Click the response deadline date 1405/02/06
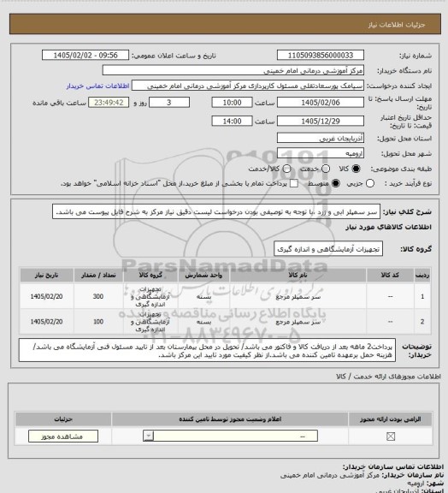448x493 pixels. [321, 103]
